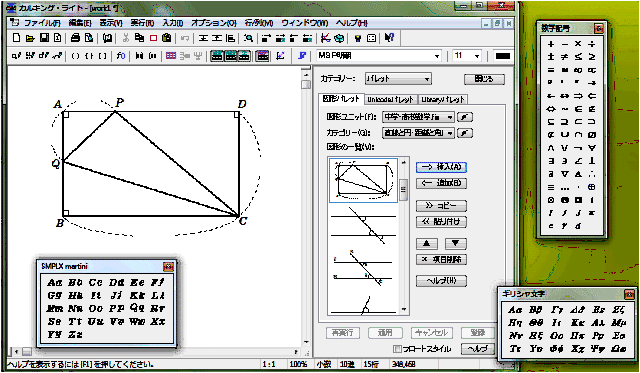Click the Open folder icon
The height and width of the screenshot is (373, 640).
click(x=30, y=38)
